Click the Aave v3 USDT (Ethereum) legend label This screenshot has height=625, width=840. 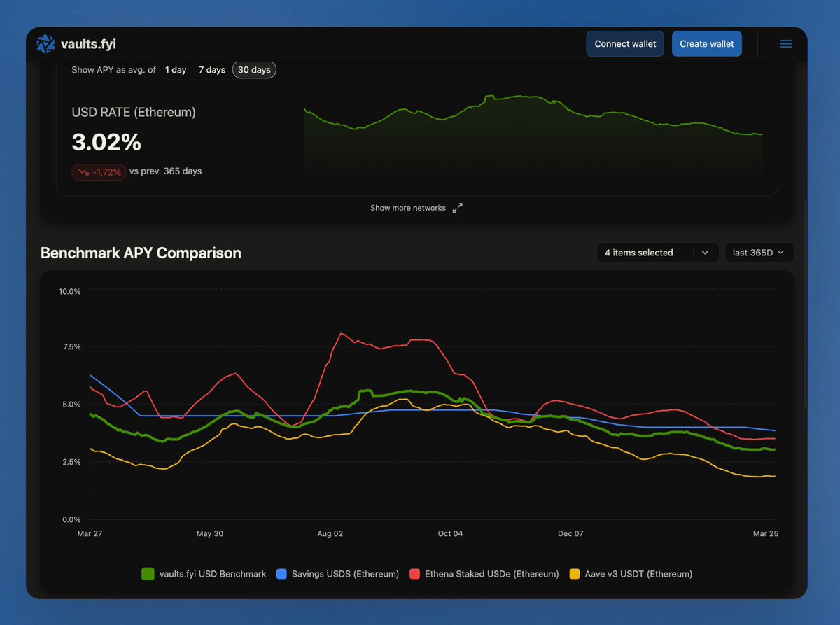638,574
